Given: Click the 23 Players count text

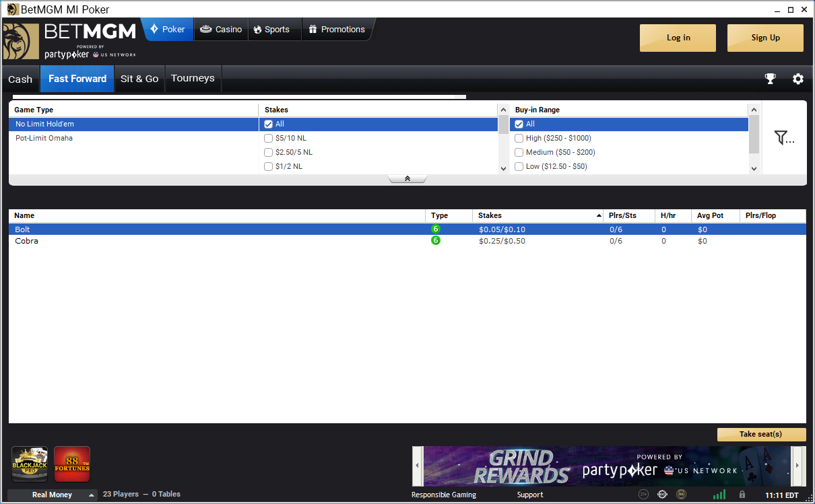Looking at the screenshot, I should 121,495.
